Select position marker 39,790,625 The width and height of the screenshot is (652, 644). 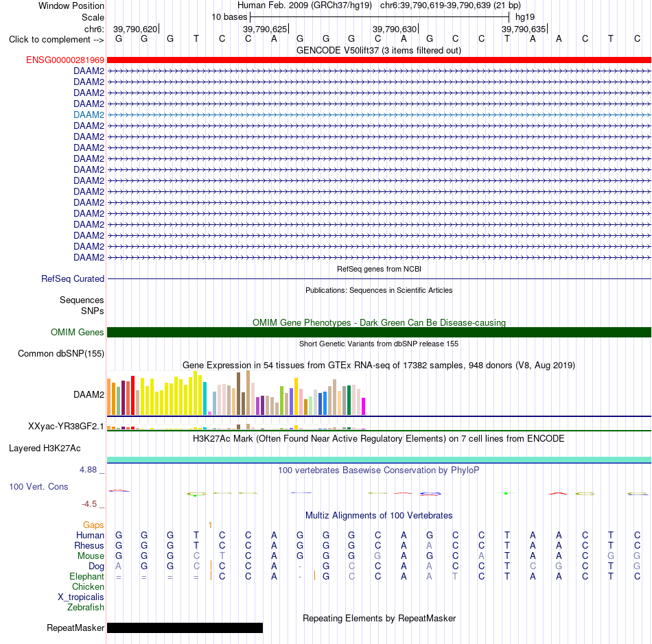pos(266,29)
